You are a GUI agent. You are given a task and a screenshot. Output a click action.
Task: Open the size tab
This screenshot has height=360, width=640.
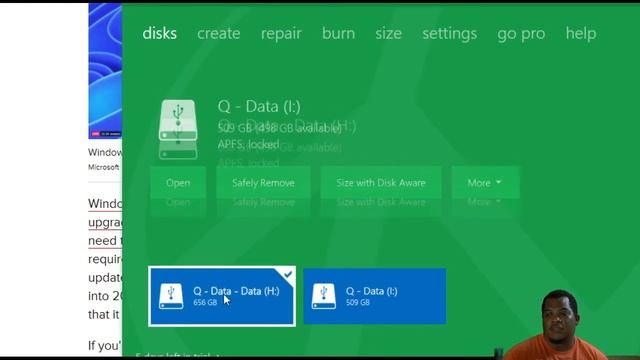[x=388, y=33]
